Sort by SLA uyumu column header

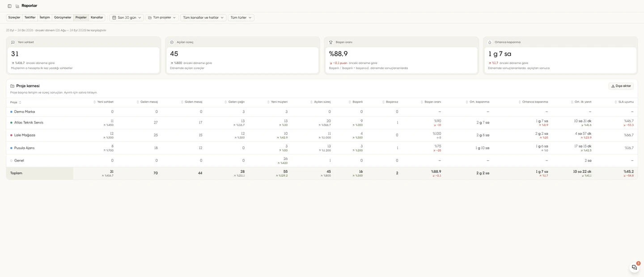coord(623,102)
